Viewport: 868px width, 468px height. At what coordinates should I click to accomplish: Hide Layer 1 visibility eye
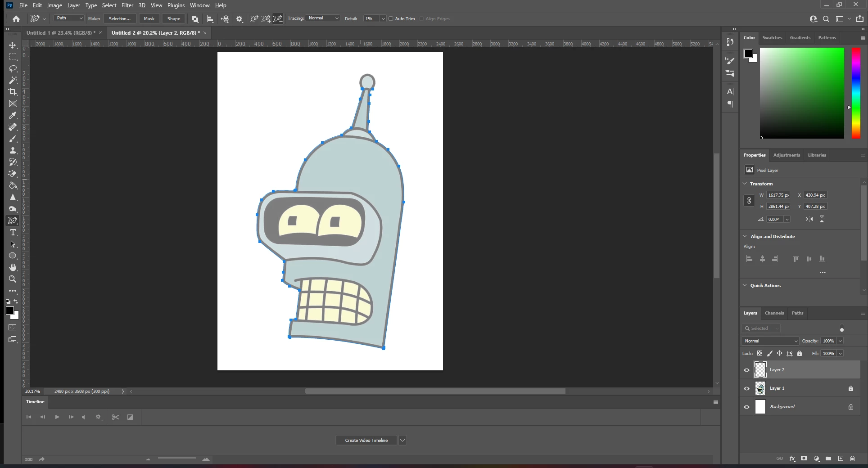(x=747, y=388)
